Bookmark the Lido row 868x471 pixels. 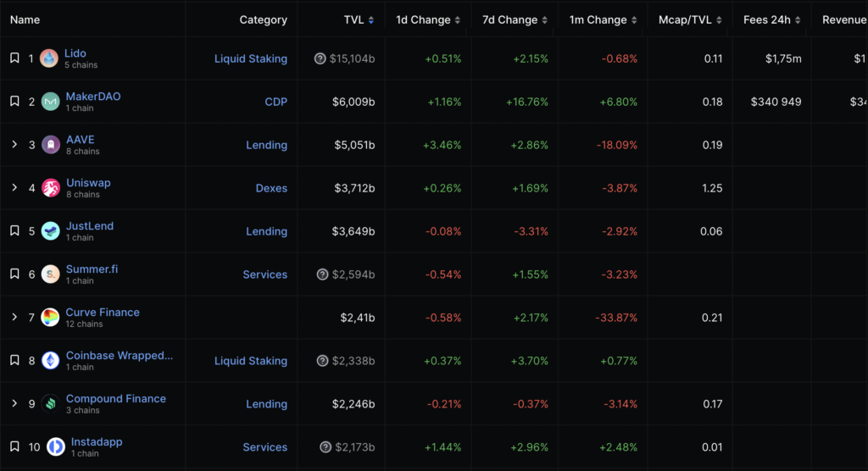click(14, 58)
